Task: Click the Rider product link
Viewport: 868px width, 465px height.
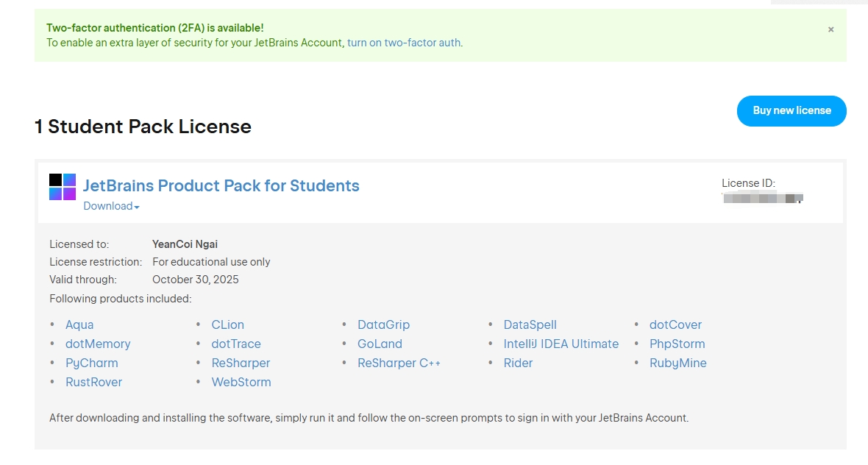Action: tap(518, 363)
